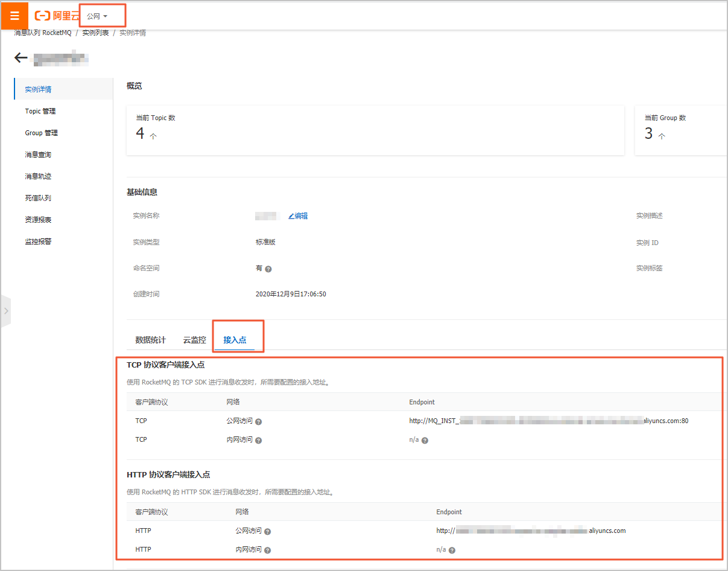
Task: Click Endpoint column header in TCP table
Action: 422,402
